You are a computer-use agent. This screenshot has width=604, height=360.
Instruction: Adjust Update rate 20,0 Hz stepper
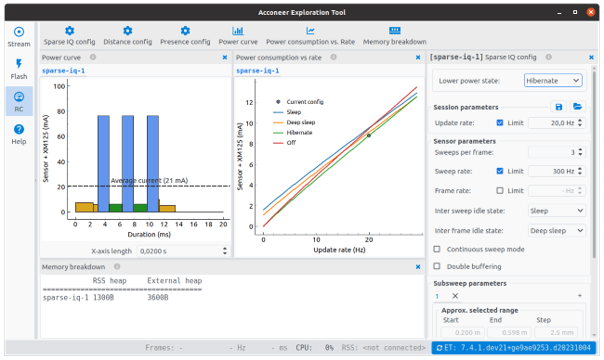click(x=580, y=123)
